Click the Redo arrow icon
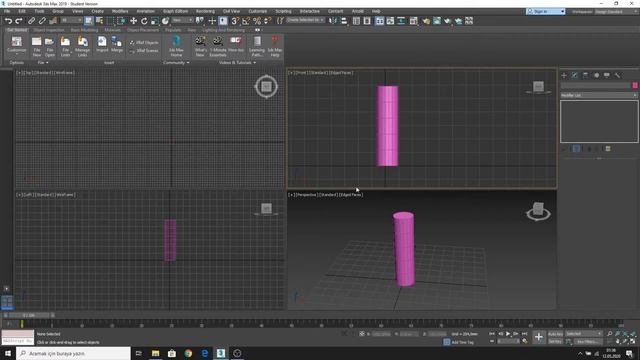This screenshot has height=360, width=640. pos(19,20)
